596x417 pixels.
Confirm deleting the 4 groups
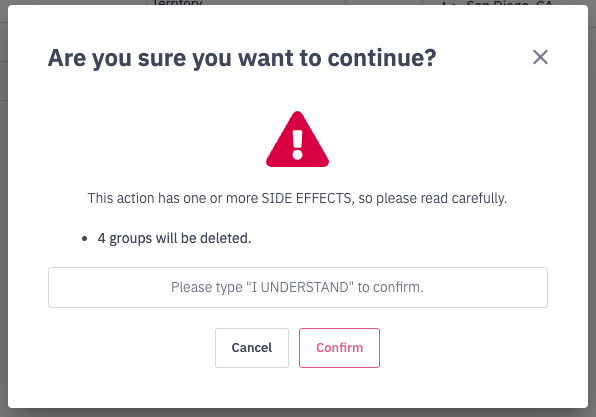coord(339,348)
